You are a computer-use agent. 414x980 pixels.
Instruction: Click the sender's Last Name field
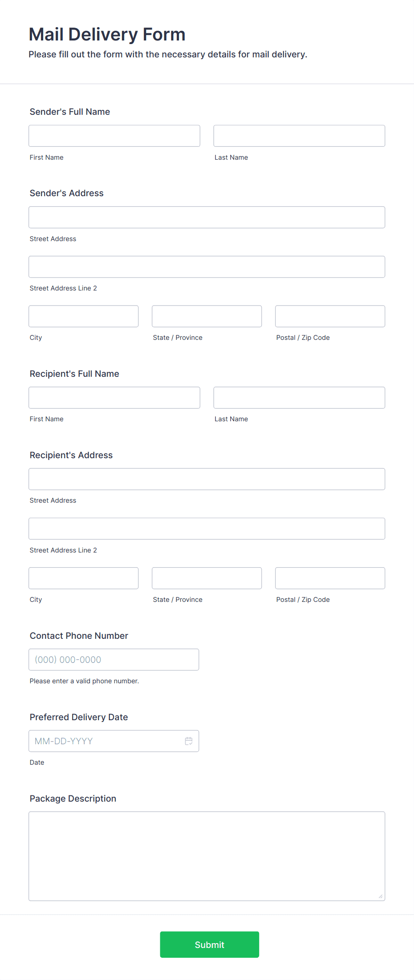click(x=299, y=136)
